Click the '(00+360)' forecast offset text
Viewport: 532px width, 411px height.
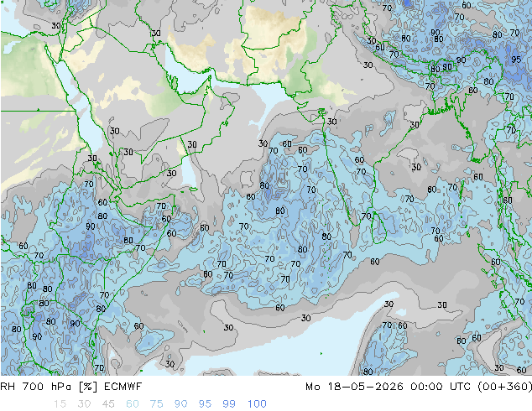point(505,387)
